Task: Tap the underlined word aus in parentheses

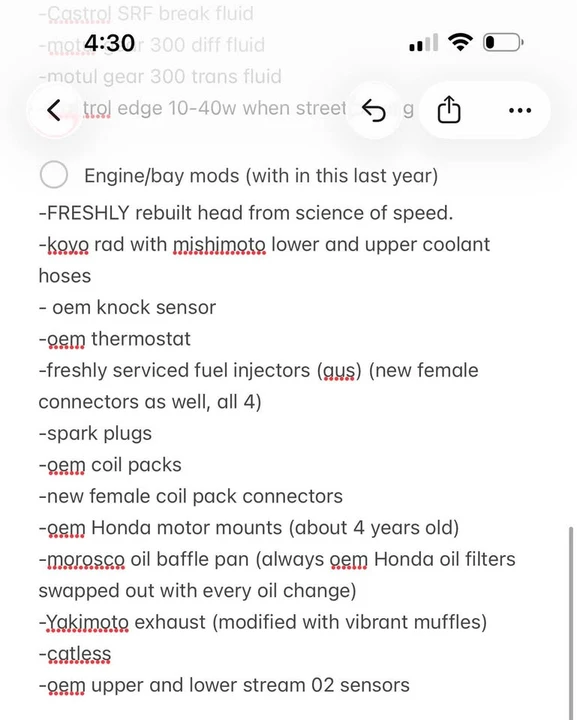Action: [x=339, y=371]
